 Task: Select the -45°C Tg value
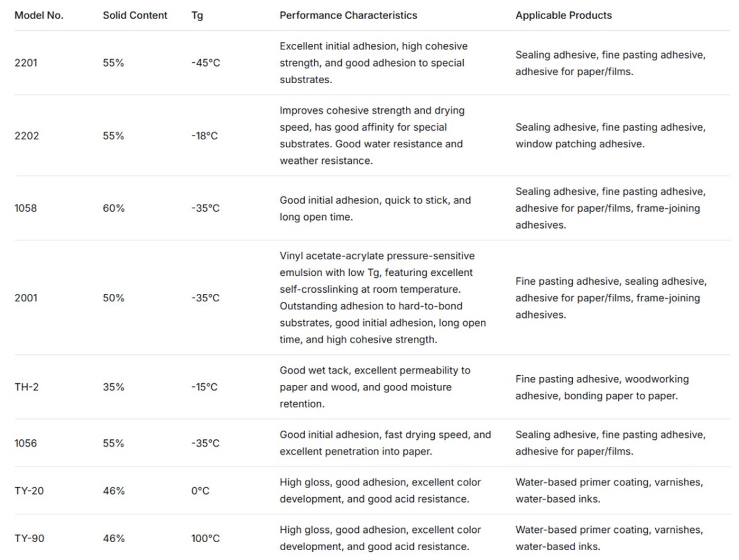click(x=206, y=63)
